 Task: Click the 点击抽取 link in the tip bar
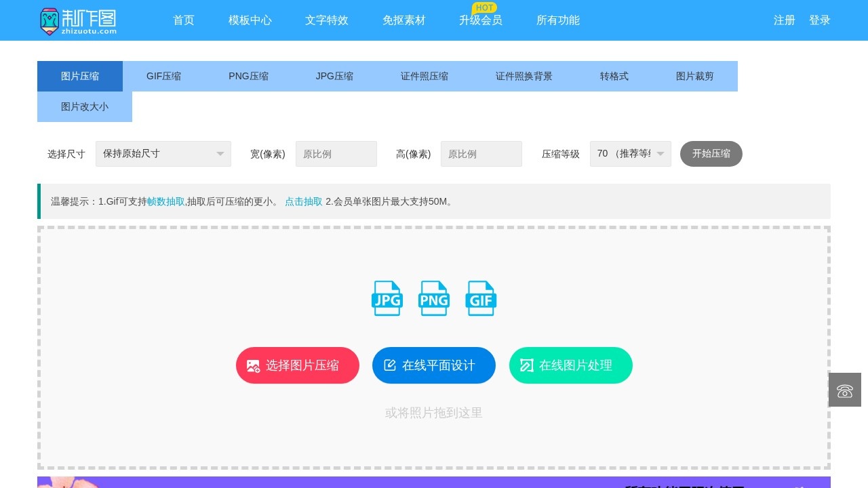pyautogui.click(x=303, y=201)
